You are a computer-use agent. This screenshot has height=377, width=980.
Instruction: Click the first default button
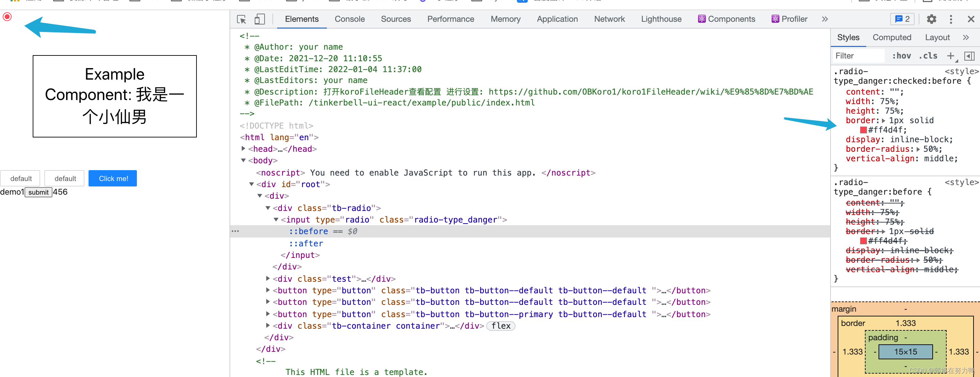(x=20, y=178)
